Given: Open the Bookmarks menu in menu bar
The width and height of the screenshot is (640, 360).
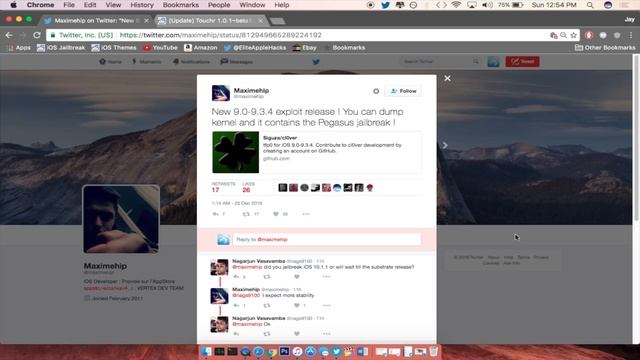Looking at the screenshot, I should pos(181,5).
